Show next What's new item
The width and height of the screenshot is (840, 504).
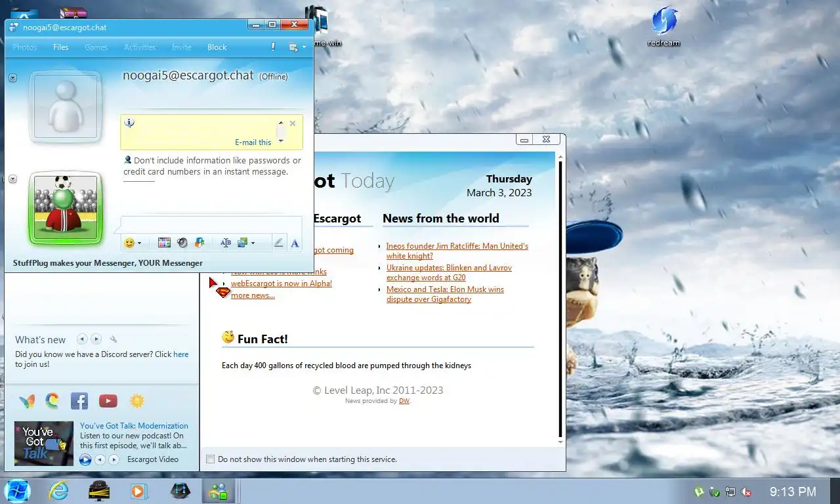click(x=96, y=339)
